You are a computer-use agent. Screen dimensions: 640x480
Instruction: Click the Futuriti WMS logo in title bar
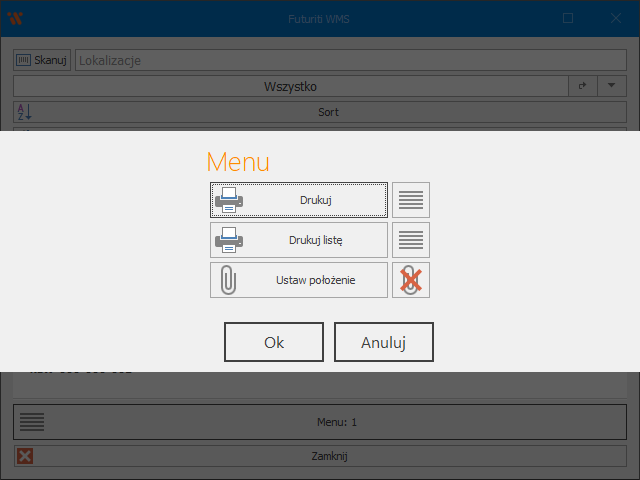(15, 18)
